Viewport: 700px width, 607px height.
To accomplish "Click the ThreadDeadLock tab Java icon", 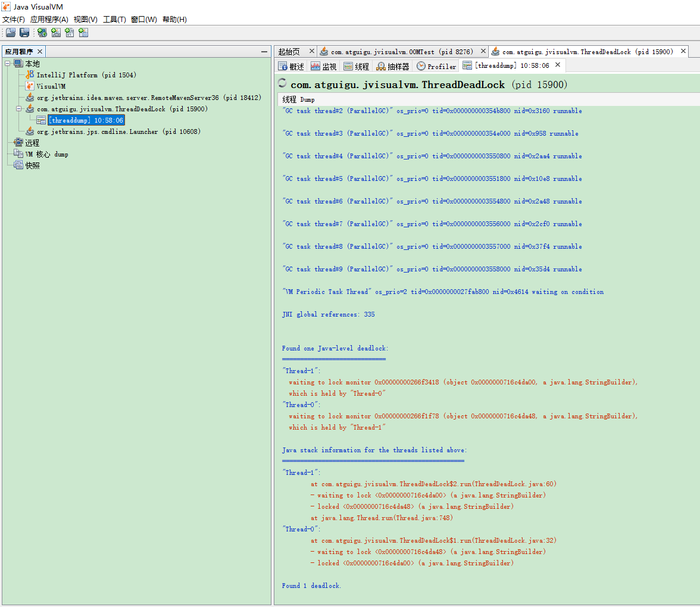I will (x=495, y=52).
